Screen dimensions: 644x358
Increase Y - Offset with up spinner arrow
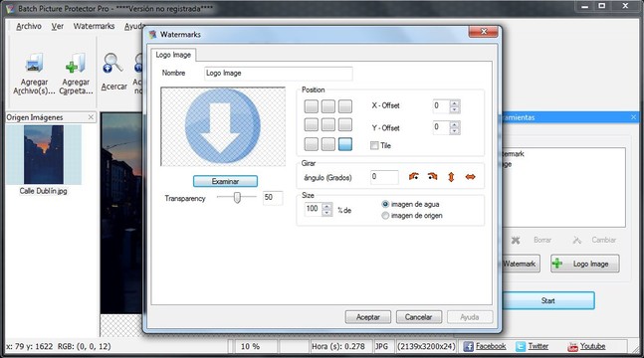(454, 124)
